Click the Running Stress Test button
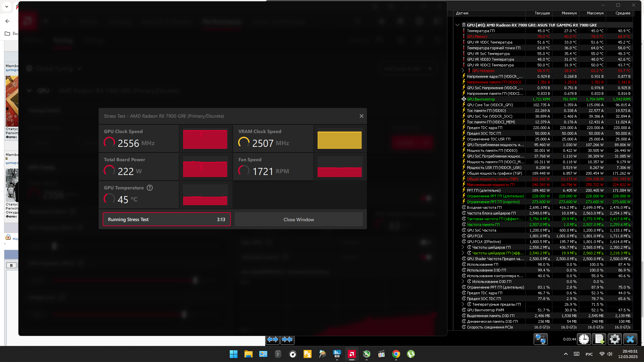The height and width of the screenshot is (362, 644). tap(166, 220)
